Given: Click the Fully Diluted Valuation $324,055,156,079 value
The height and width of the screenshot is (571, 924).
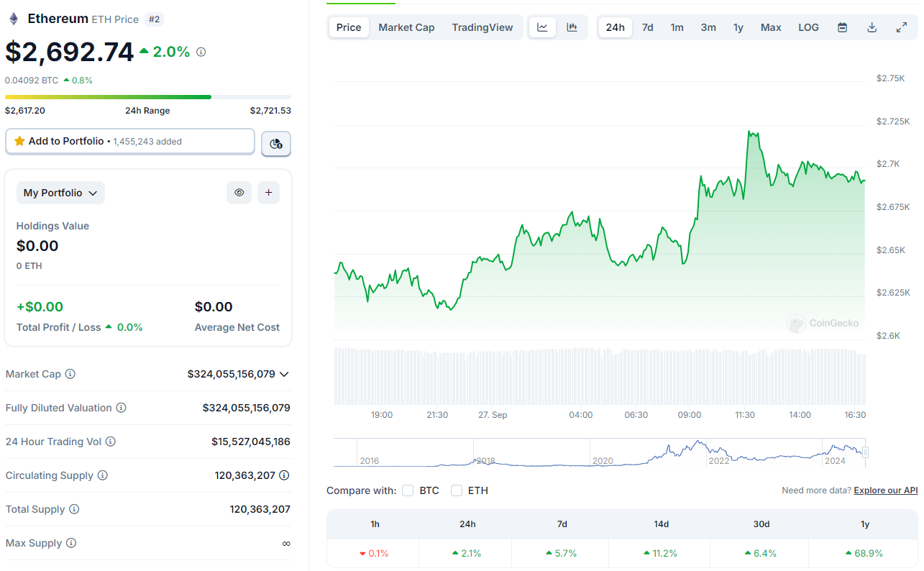Looking at the screenshot, I should (x=247, y=408).
